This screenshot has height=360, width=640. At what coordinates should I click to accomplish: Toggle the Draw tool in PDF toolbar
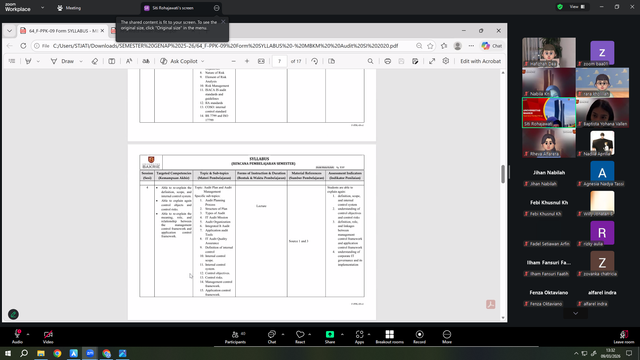[x=62, y=61]
